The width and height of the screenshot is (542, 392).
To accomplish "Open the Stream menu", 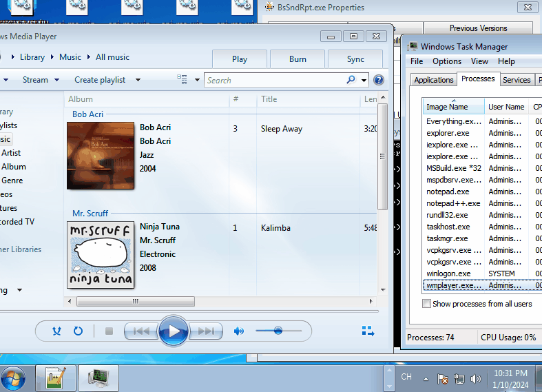I will click(41, 80).
